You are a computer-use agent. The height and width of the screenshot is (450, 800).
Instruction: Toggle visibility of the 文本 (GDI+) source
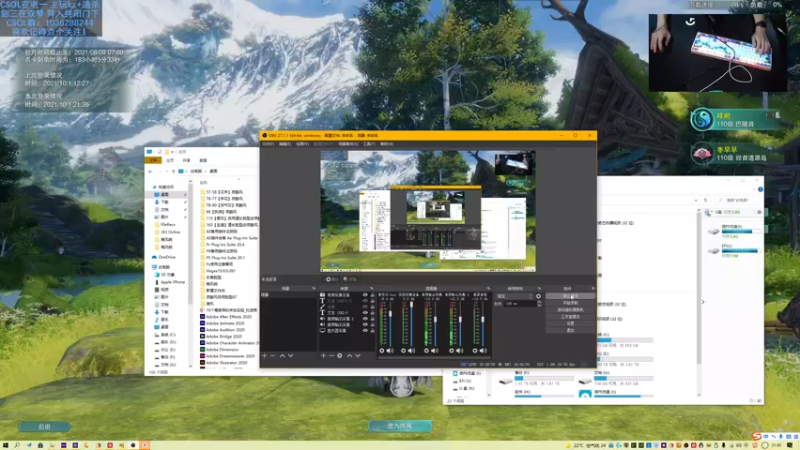click(365, 312)
